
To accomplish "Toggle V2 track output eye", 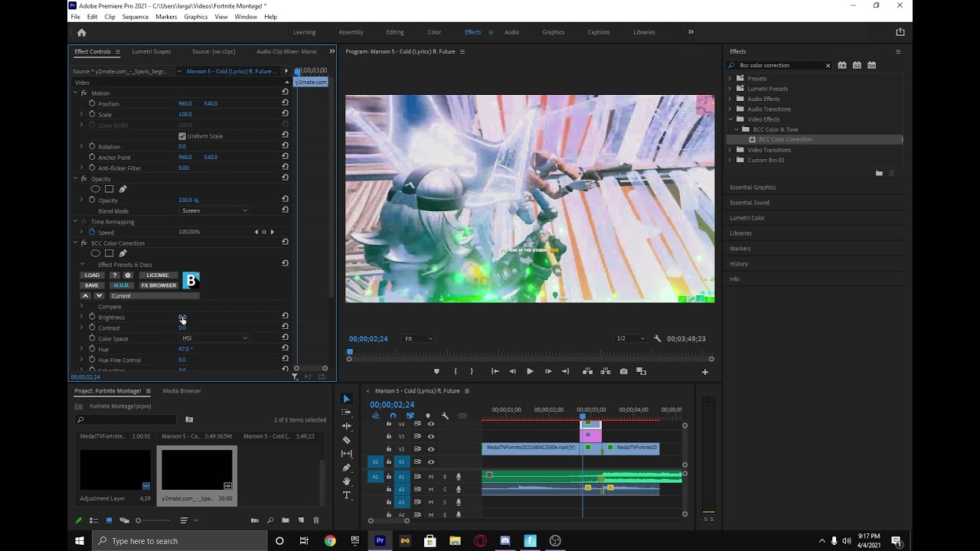I will click(431, 449).
